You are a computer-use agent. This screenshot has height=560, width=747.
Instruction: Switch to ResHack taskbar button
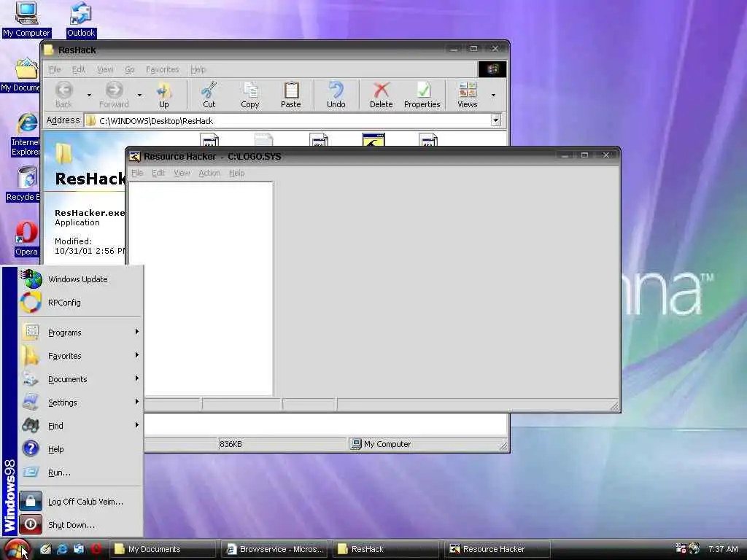[386, 549]
